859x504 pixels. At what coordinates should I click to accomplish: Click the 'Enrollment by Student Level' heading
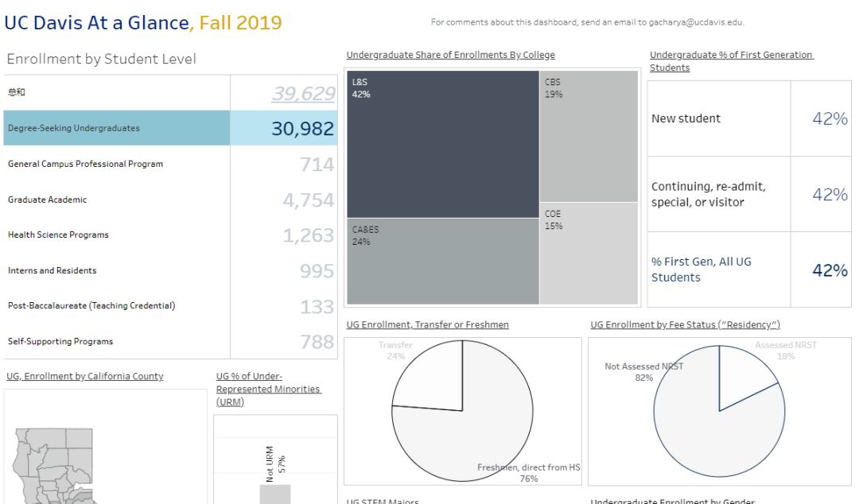click(101, 59)
